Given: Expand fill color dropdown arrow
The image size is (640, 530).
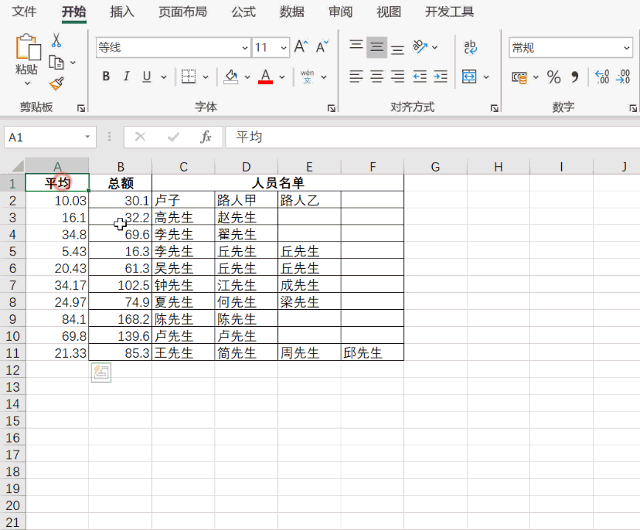Looking at the screenshot, I should click(x=247, y=77).
